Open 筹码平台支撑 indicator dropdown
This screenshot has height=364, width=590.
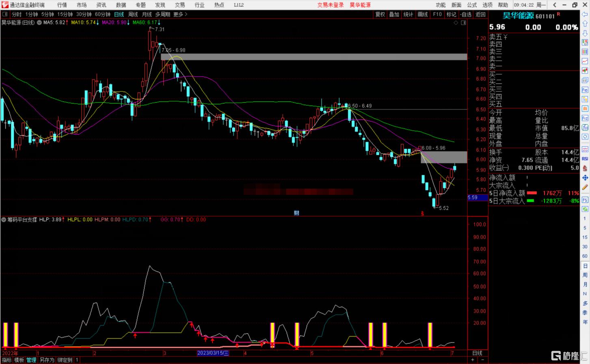pyautogui.click(x=4, y=220)
